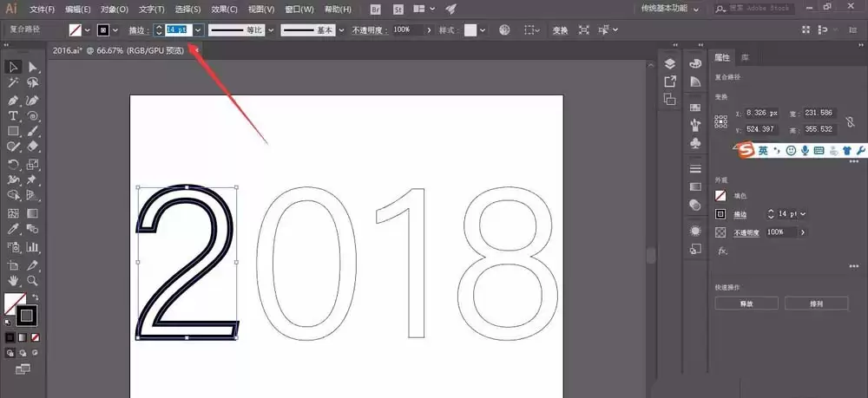This screenshot has height=398, width=868.
Task: Select the Zoom tool
Action: coord(33,280)
